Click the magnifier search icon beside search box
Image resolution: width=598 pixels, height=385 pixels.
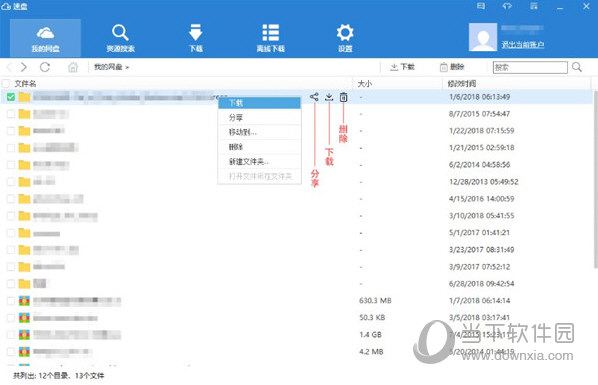pyautogui.click(x=577, y=67)
